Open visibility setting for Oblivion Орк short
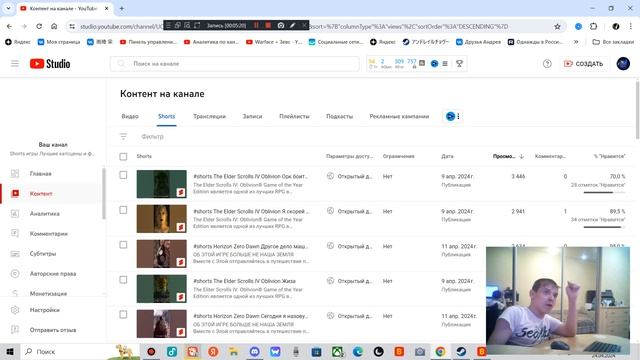Image resolution: width=640 pixels, height=360 pixels. pyautogui.click(x=350, y=176)
